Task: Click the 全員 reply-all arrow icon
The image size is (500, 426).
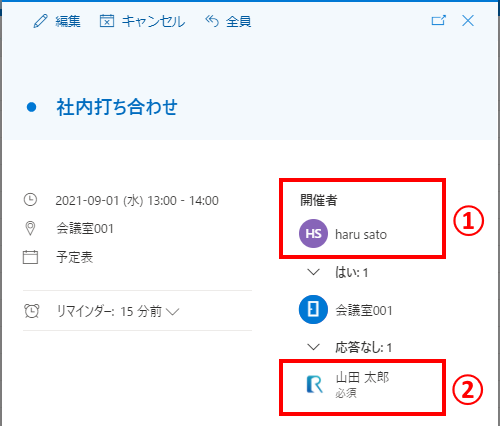Action: coord(212,21)
